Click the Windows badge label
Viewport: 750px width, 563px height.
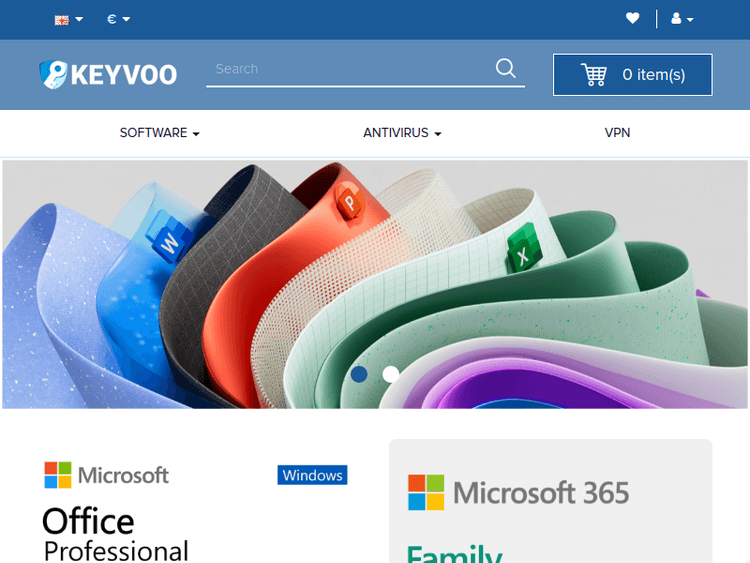[x=312, y=475]
